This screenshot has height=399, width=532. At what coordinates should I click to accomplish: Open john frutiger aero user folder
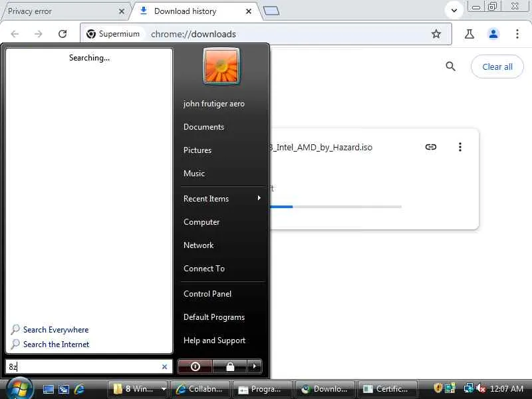(213, 104)
